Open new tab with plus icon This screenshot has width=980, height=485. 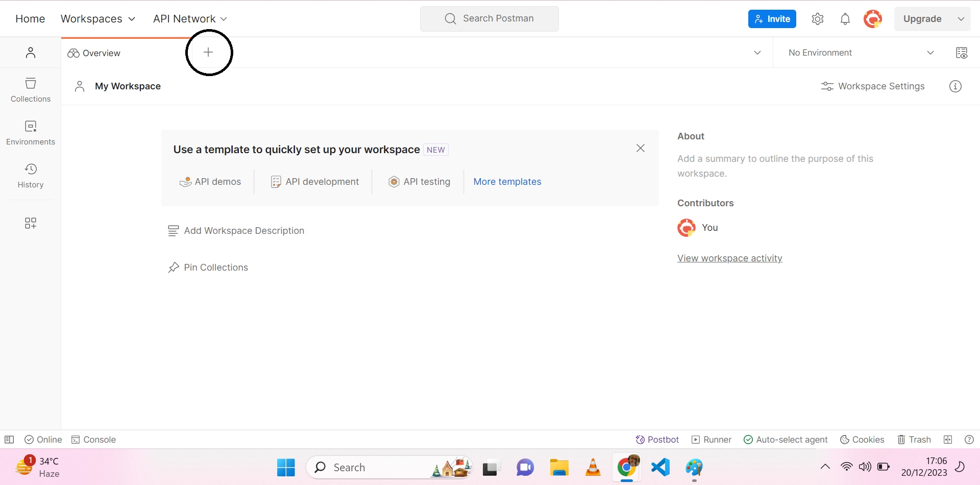click(x=208, y=52)
